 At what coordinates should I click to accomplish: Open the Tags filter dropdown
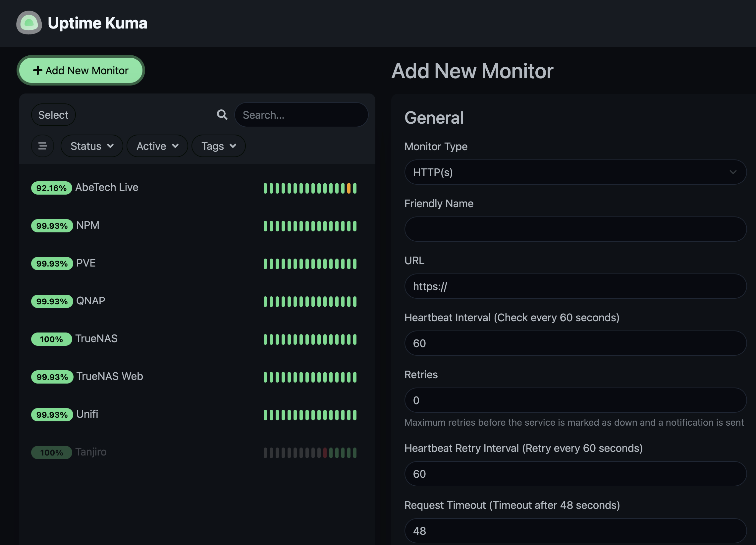219,146
